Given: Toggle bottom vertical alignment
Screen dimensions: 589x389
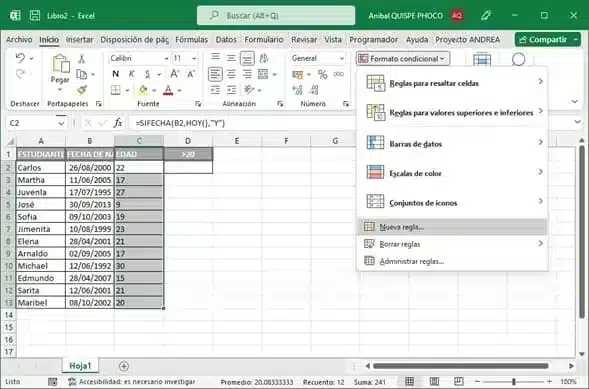Looking at the screenshot, I should 247,58.
